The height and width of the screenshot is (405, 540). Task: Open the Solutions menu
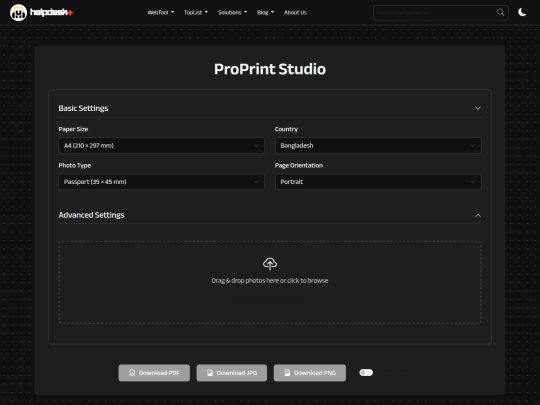click(x=232, y=12)
